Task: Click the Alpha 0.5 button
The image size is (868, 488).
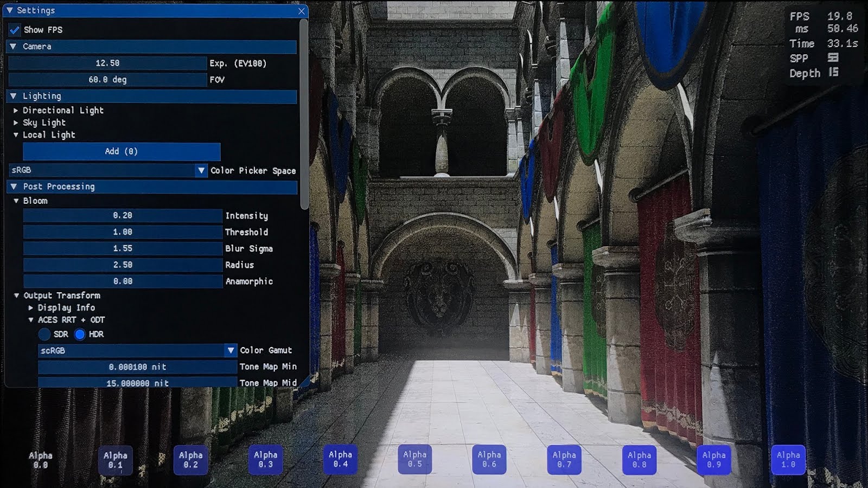Action: click(x=415, y=460)
